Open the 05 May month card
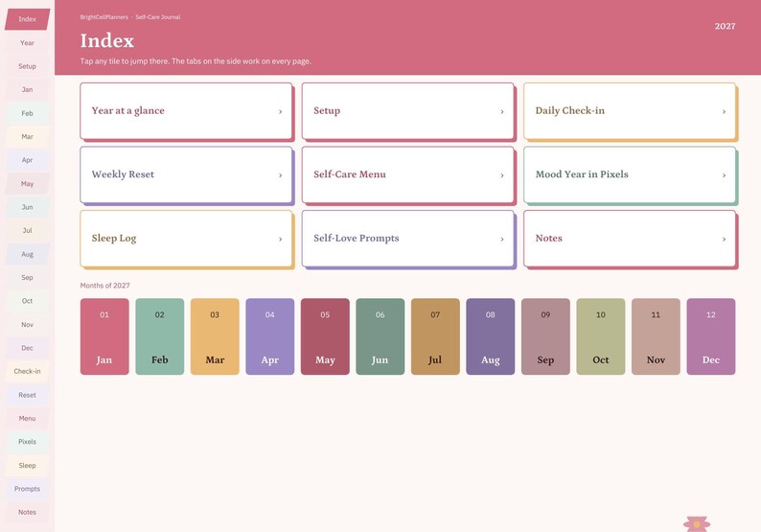Viewport: 761px width, 532px height. pos(325,336)
